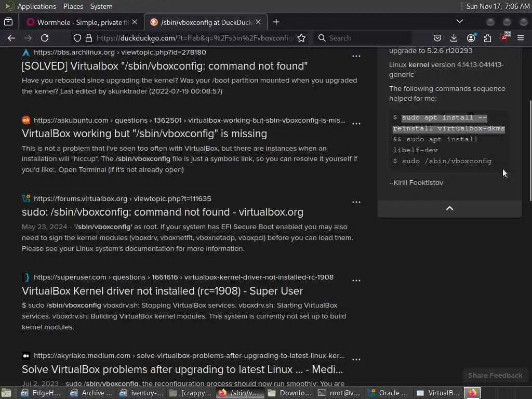Switch to iventoy taskbar window
Screen dimensions: 532x399
click(141, 393)
